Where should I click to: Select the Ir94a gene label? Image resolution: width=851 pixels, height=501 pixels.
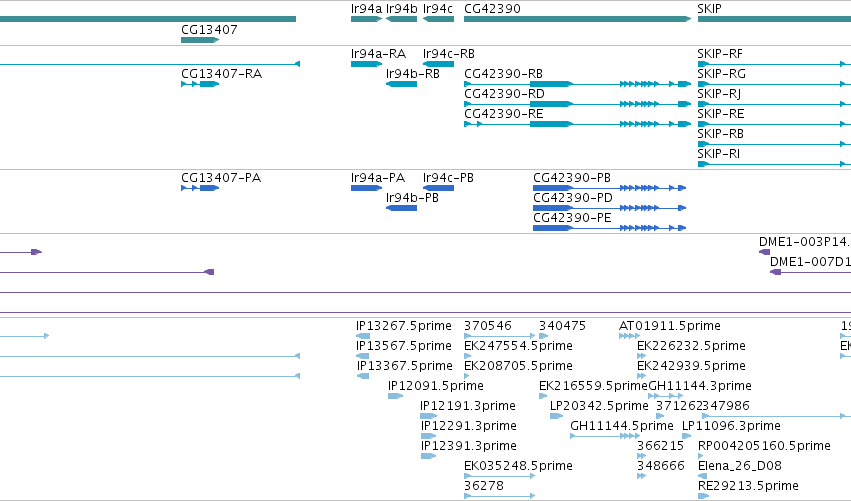[366, 9]
